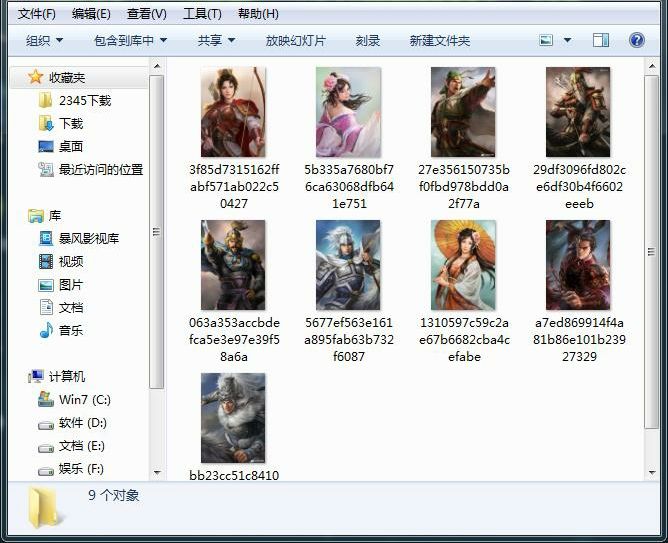Select thumbnail 29df3096fd802c image

click(578, 112)
